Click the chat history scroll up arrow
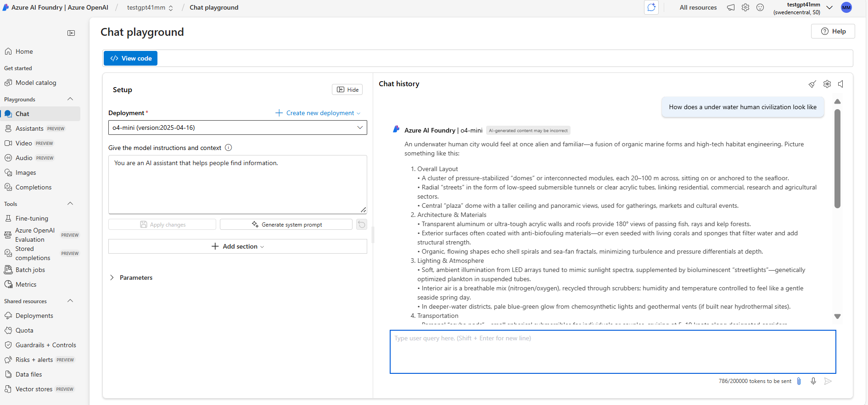 click(x=837, y=101)
